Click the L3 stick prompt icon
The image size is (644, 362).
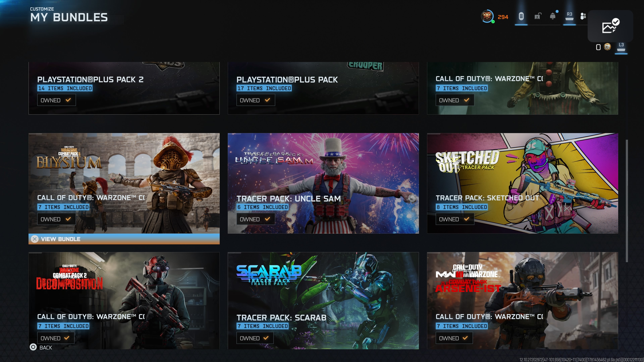point(621,47)
